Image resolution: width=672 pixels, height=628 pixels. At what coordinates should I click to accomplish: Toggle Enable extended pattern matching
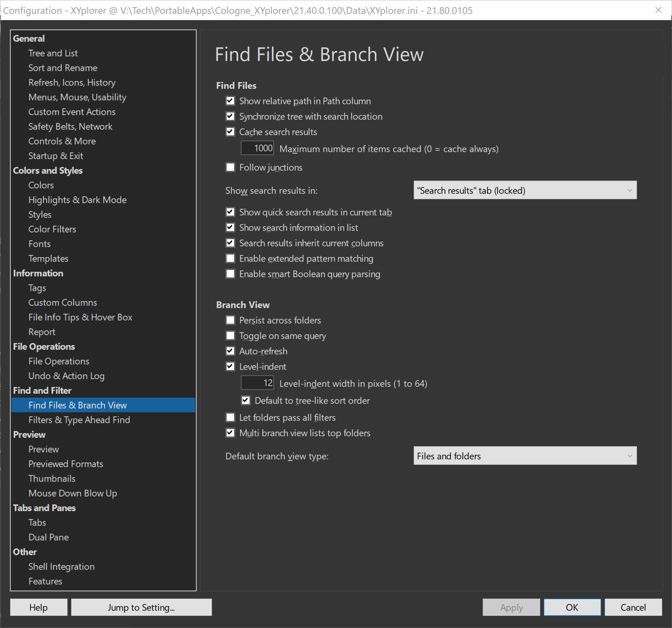230,258
